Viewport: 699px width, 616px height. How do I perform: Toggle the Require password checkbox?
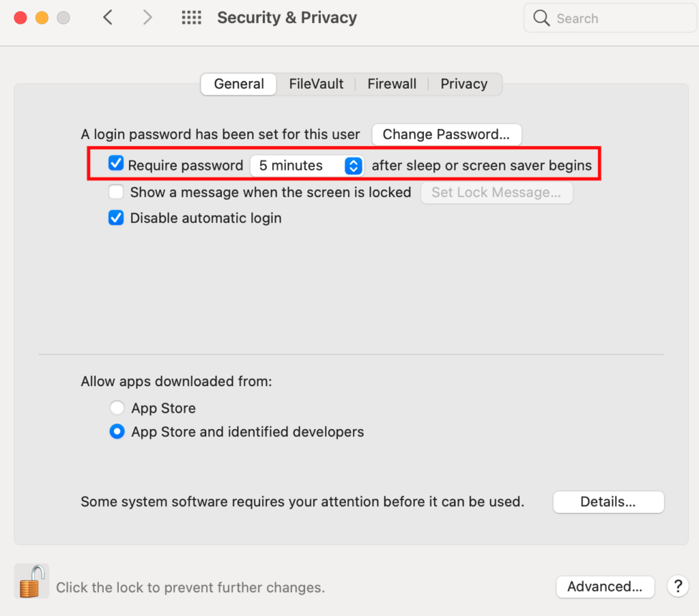click(x=117, y=164)
